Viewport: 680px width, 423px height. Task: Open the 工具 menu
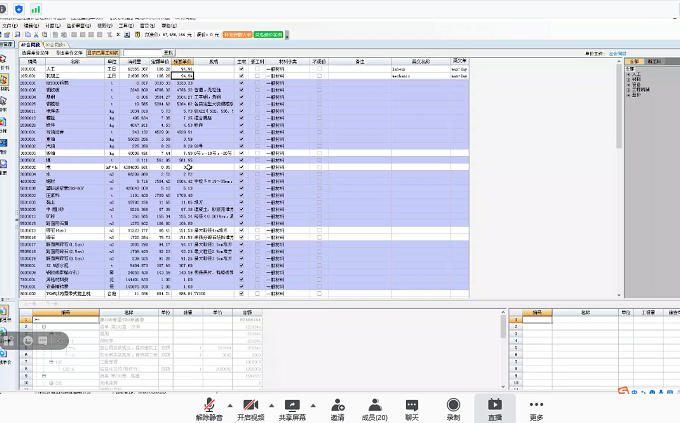click(x=126, y=26)
